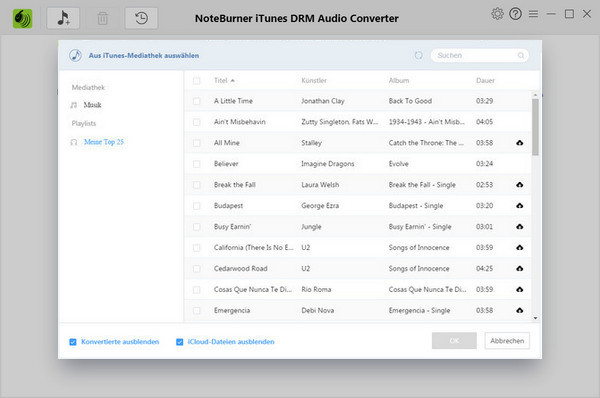
Task: Click cloud icon for Busy Earnin'
Action: [x=519, y=227]
